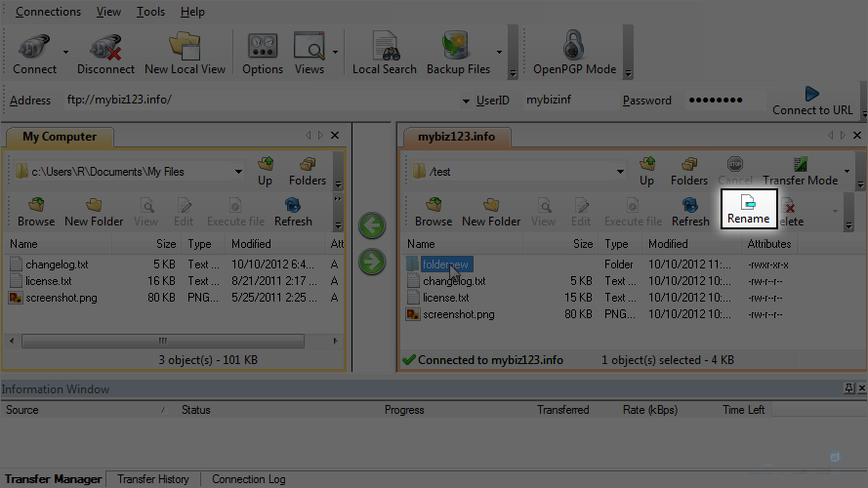
Task: Click the Connect to URL button
Action: 811,101
